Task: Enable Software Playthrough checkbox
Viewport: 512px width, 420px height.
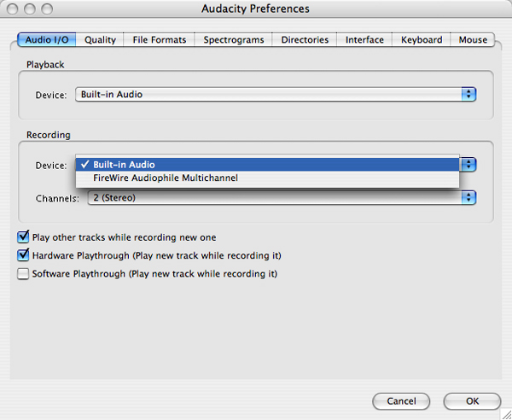Action: 23,274
